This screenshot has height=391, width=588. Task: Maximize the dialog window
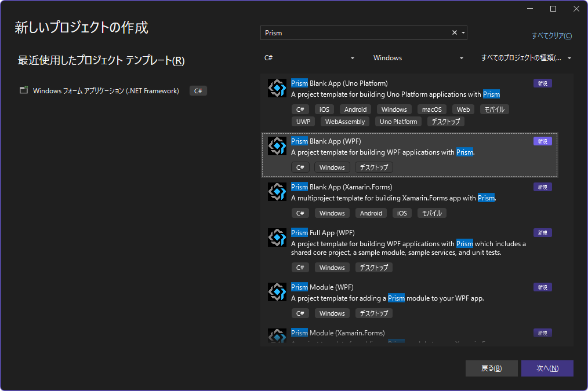point(553,9)
